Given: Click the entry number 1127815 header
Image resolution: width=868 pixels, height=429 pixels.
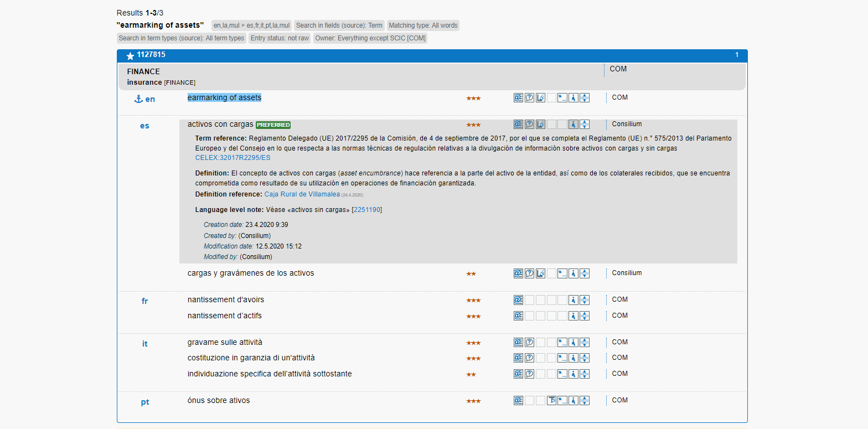Looking at the screenshot, I should tap(151, 55).
